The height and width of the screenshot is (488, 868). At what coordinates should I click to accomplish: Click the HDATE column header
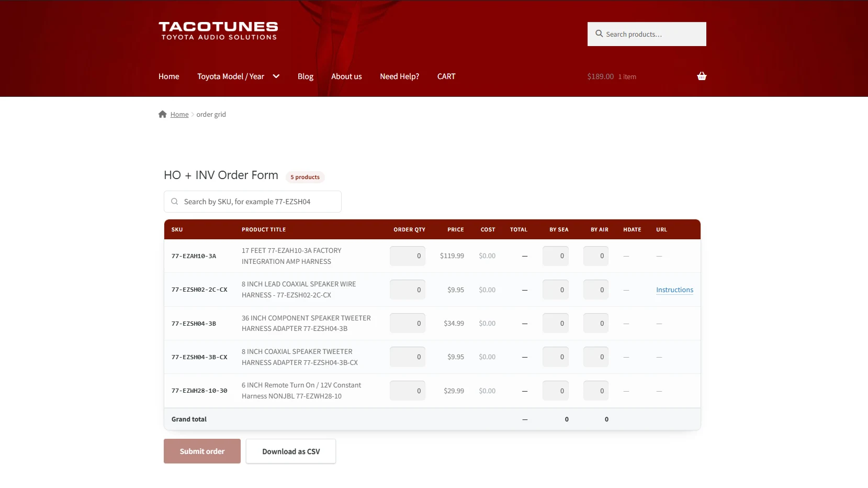(632, 229)
